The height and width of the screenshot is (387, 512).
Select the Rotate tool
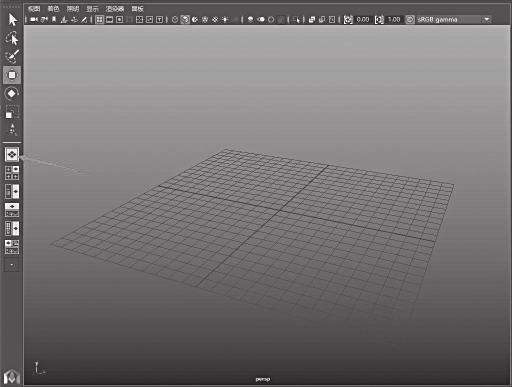(x=12, y=93)
